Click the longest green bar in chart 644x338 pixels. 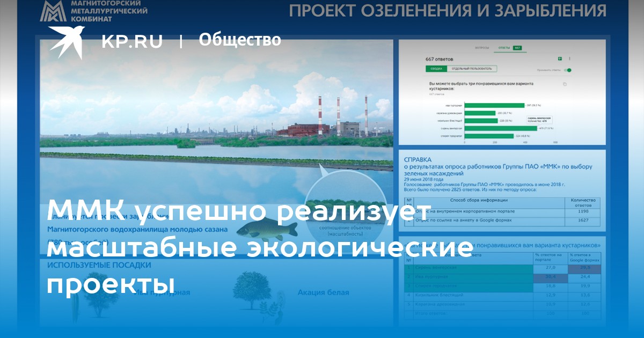[x=500, y=128]
